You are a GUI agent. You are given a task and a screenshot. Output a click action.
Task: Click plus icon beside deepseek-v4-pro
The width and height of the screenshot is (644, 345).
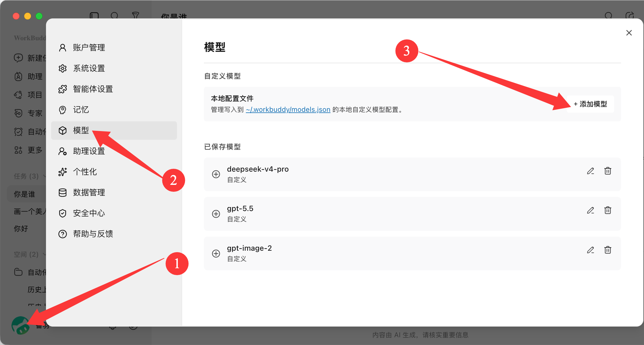[216, 174]
